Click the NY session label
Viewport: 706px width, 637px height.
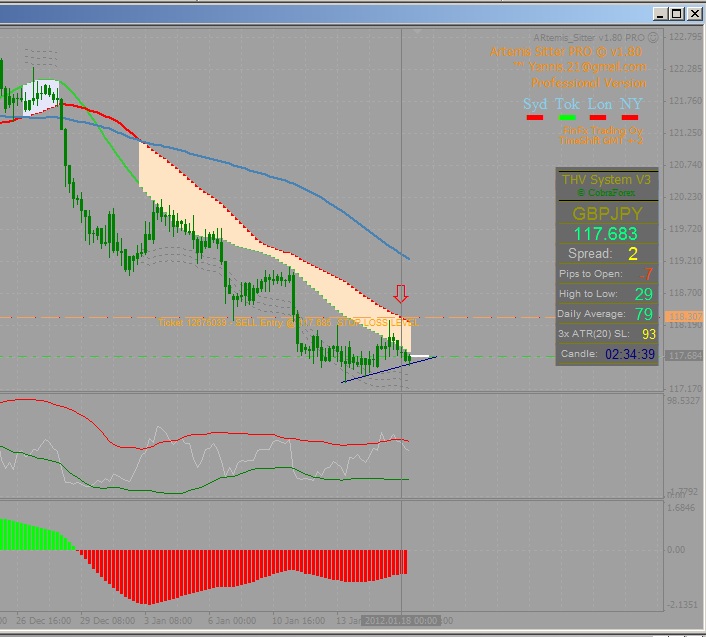(x=631, y=104)
